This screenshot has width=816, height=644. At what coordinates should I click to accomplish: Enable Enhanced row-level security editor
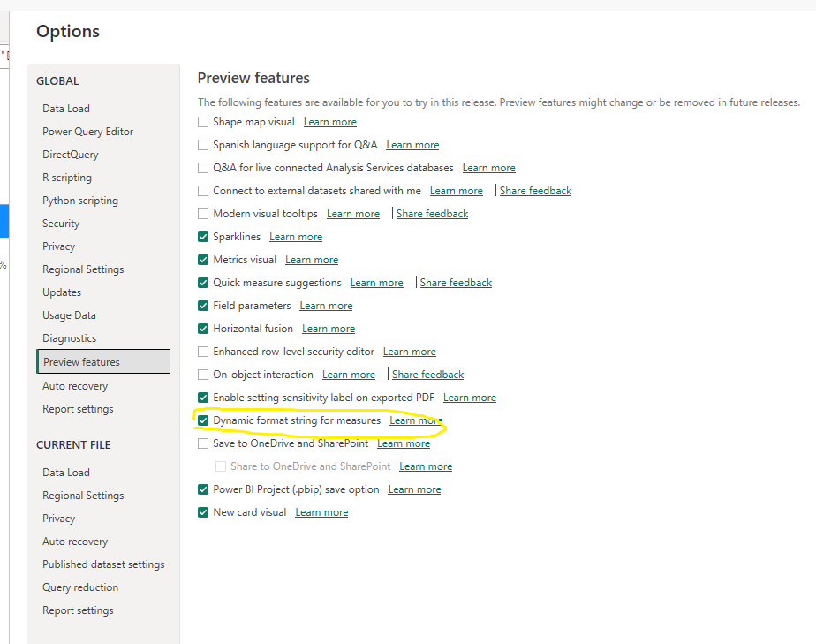click(203, 352)
